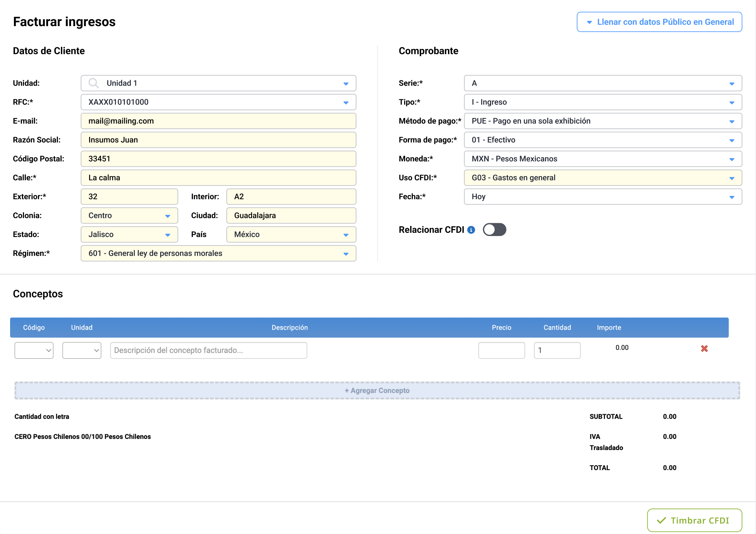The image size is (756, 534).
Task: Click the Conceptos section heading
Action: point(38,294)
